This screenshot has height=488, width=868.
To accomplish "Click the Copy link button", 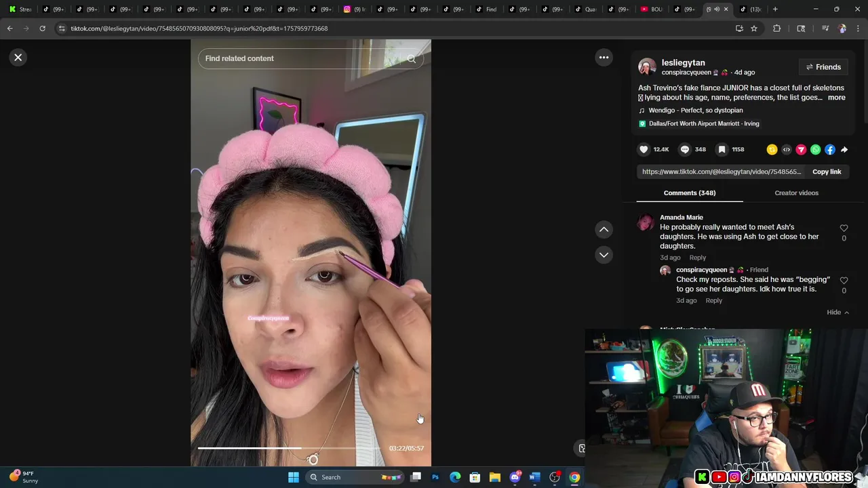I will pos(827,172).
